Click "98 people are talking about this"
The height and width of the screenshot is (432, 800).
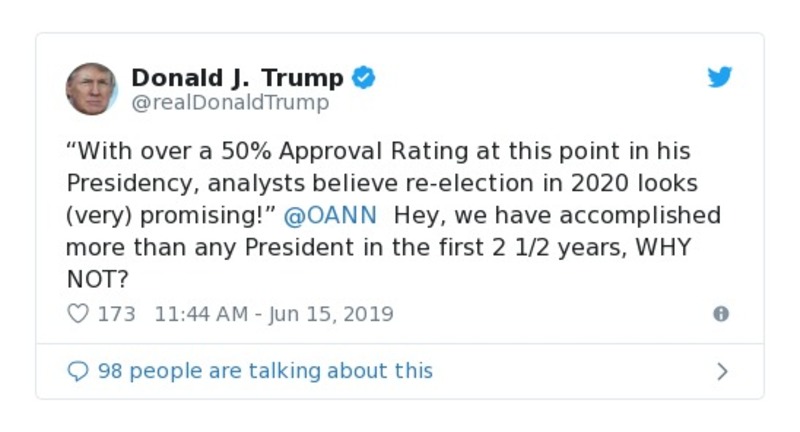click(x=265, y=371)
